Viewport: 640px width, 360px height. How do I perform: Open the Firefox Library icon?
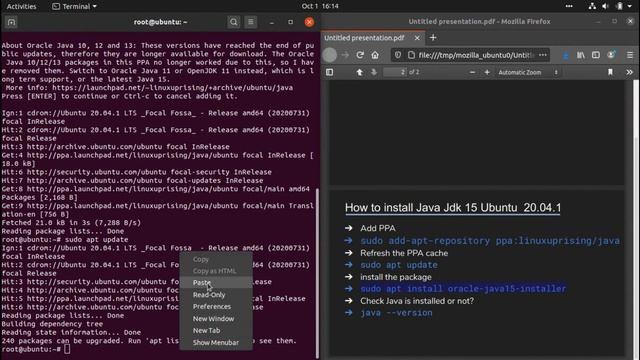point(580,55)
